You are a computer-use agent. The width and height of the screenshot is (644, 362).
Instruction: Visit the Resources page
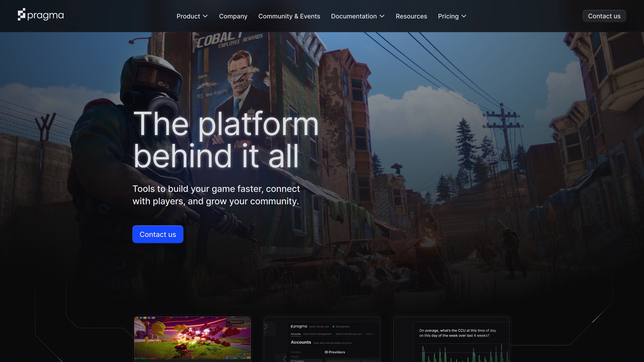[x=411, y=16]
